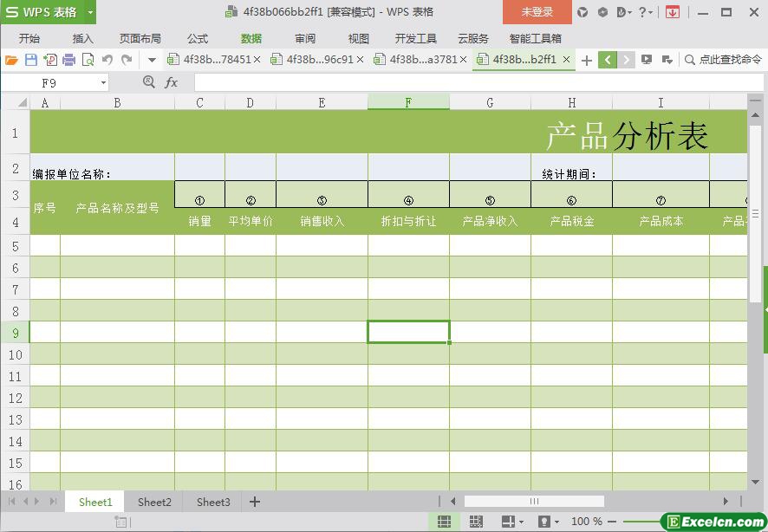768x532 pixels.
Task: Click the Open folder icon
Action: point(11,60)
